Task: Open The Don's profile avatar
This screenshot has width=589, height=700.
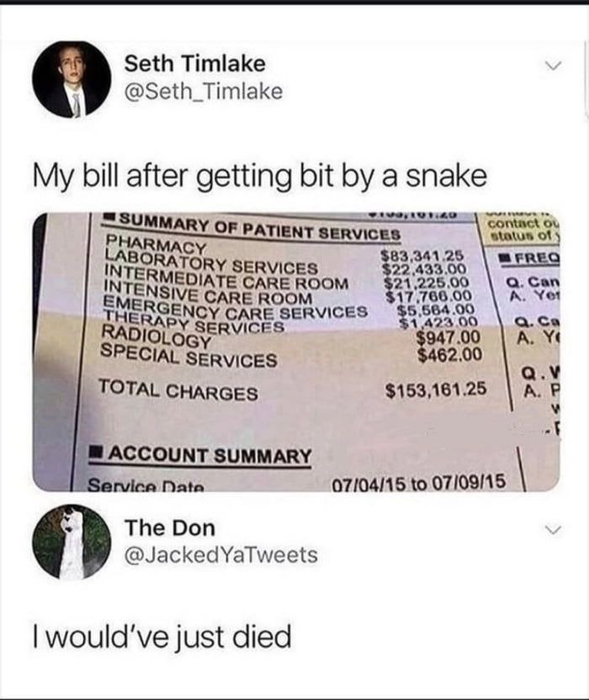Action: tap(72, 542)
